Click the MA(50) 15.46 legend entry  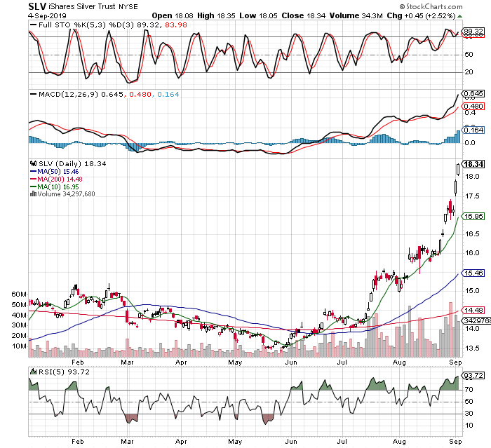click(55, 172)
